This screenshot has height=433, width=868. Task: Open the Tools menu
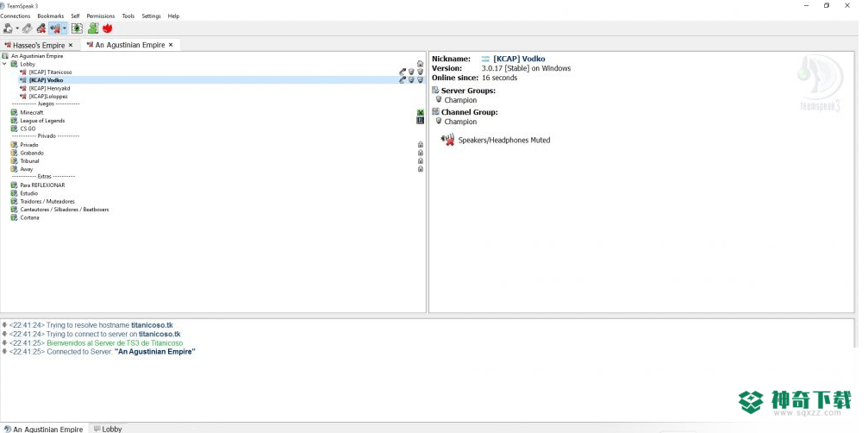coord(128,16)
